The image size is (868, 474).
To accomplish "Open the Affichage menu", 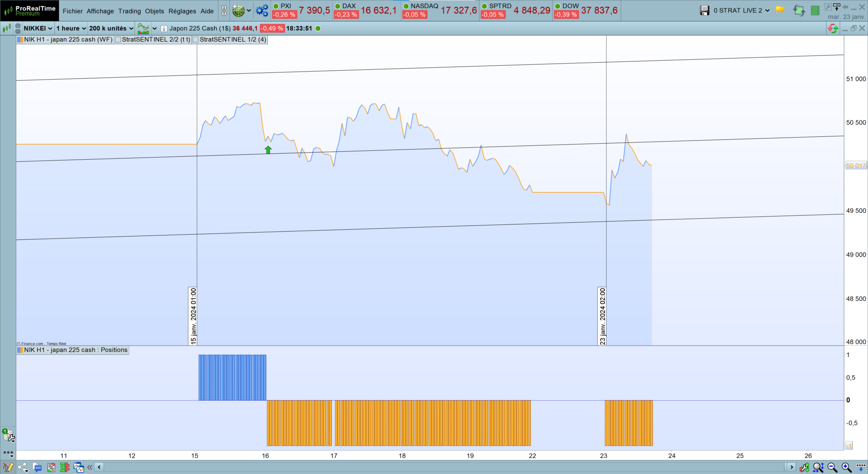I will tap(100, 11).
